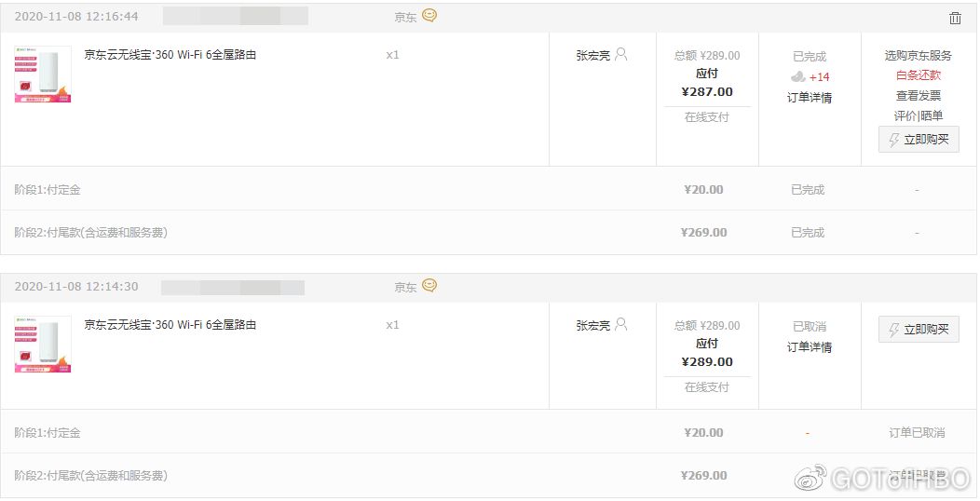Click the chat icon beside 京东 in the cancelled order
Viewport: 980px width, 501px height.
[429, 286]
